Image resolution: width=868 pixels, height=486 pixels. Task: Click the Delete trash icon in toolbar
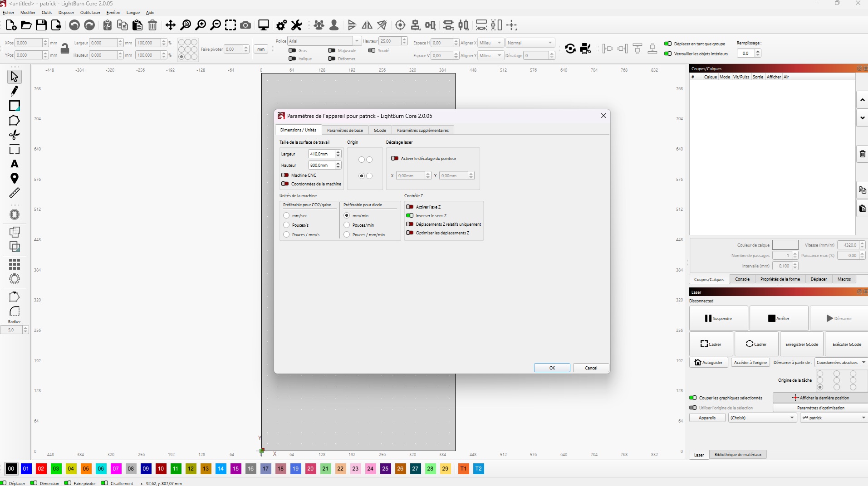(152, 25)
